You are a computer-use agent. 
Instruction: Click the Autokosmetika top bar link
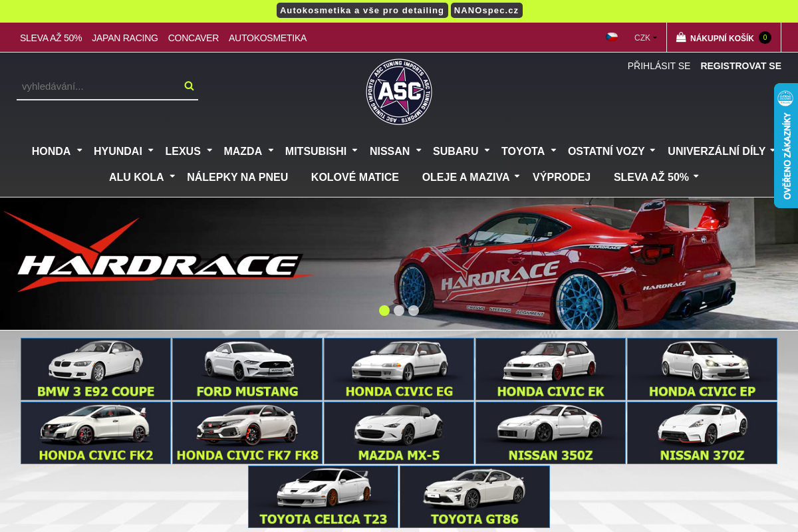267,38
